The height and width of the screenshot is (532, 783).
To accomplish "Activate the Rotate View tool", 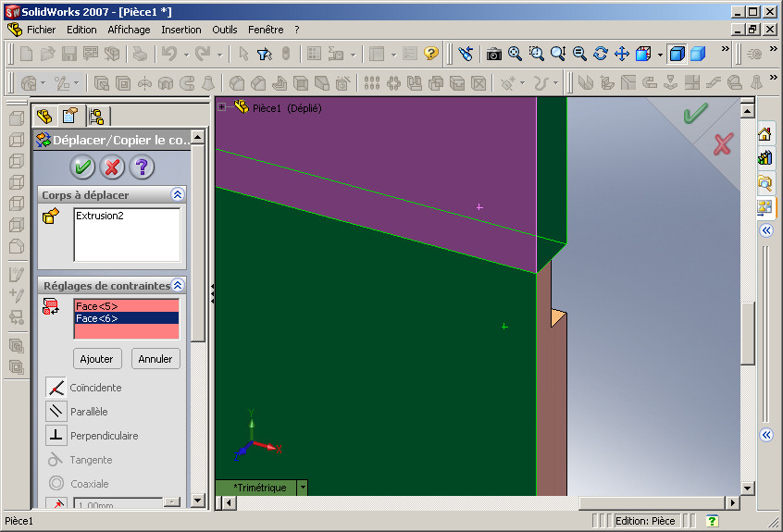I will click(601, 54).
